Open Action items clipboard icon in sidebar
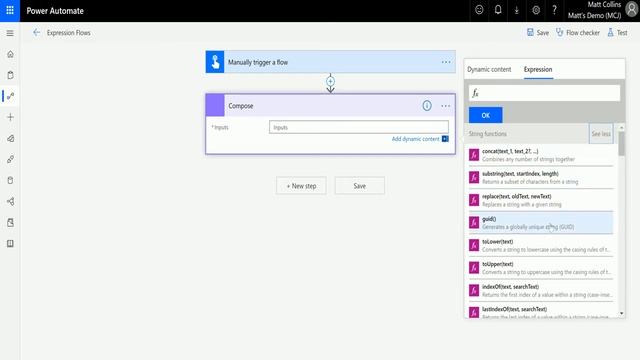 point(10,75)
